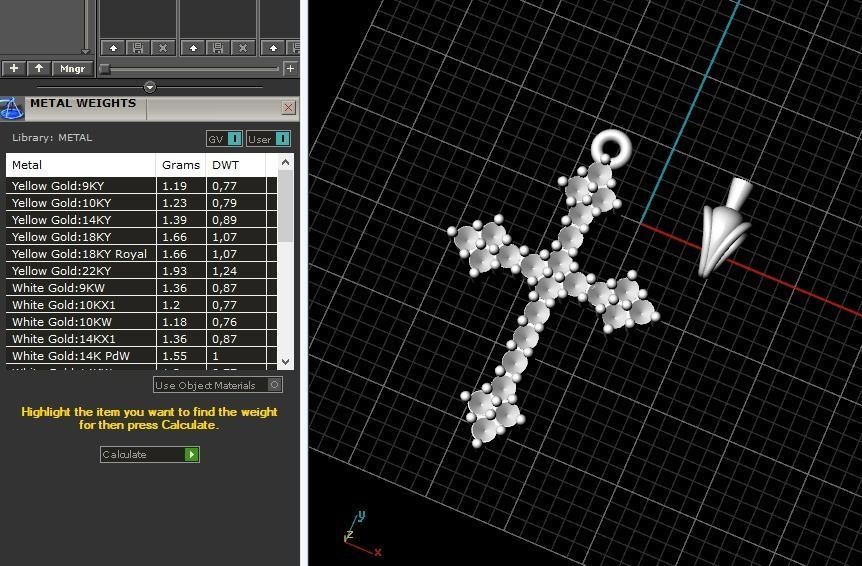
Task: Click the load arrow of the second slot
Action: pos(193,48)
